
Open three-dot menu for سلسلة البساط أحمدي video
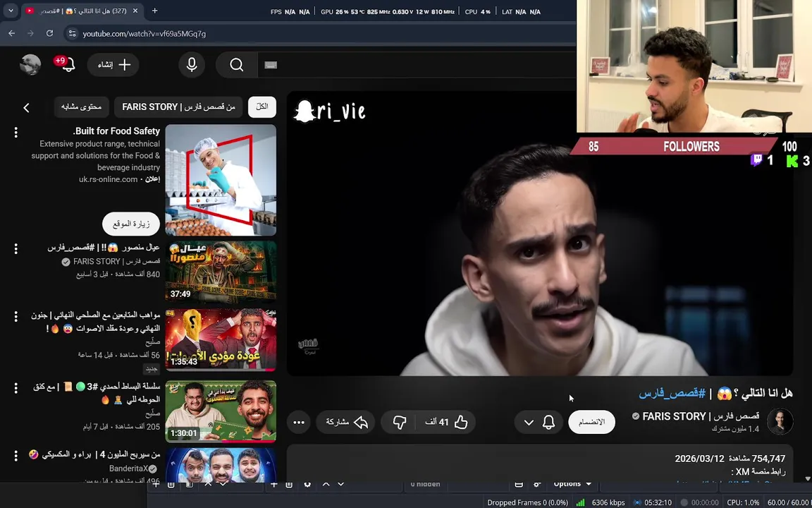[16, 388]
